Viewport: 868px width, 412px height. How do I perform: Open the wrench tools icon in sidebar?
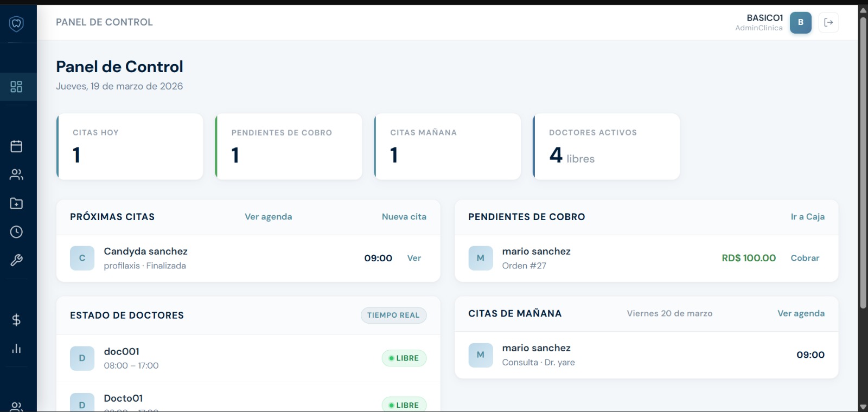[x=17, y=261]
